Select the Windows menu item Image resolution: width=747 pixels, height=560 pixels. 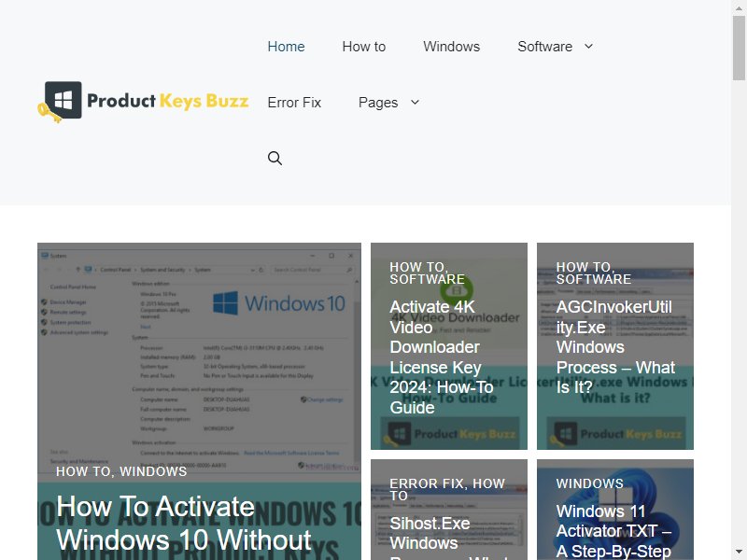coord(452,46)
